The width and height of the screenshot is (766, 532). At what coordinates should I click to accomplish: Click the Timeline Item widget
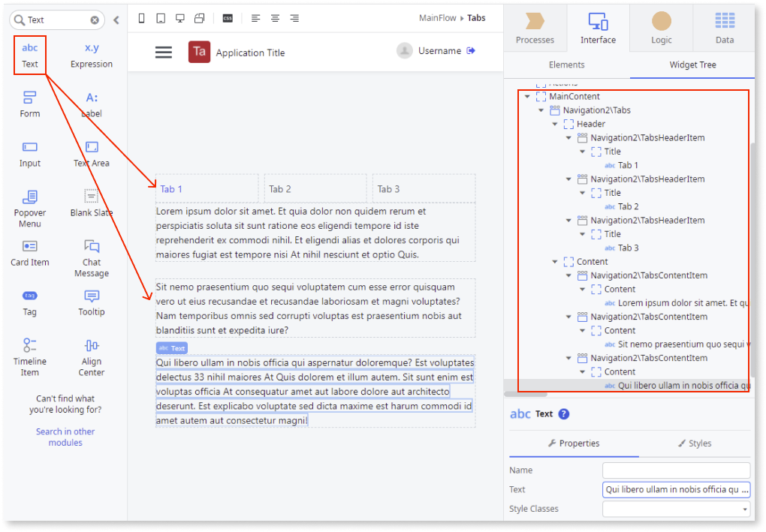point(29,353)
